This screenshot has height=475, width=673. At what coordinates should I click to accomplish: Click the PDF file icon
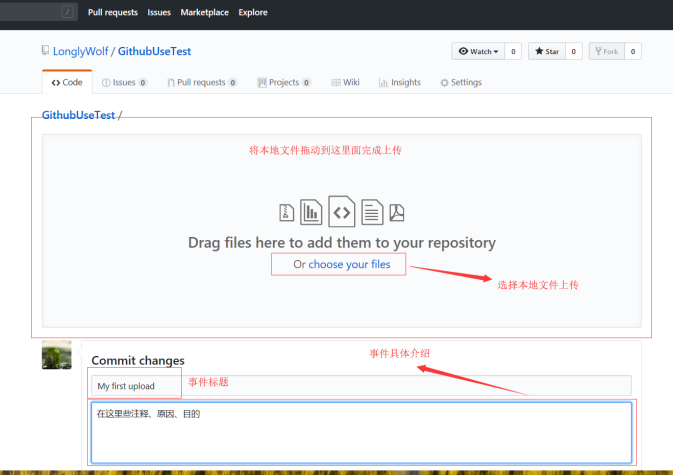click(x=397, y=212)
